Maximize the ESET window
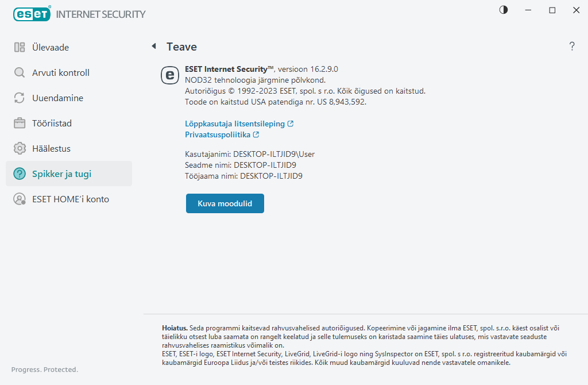 [552, 10]
